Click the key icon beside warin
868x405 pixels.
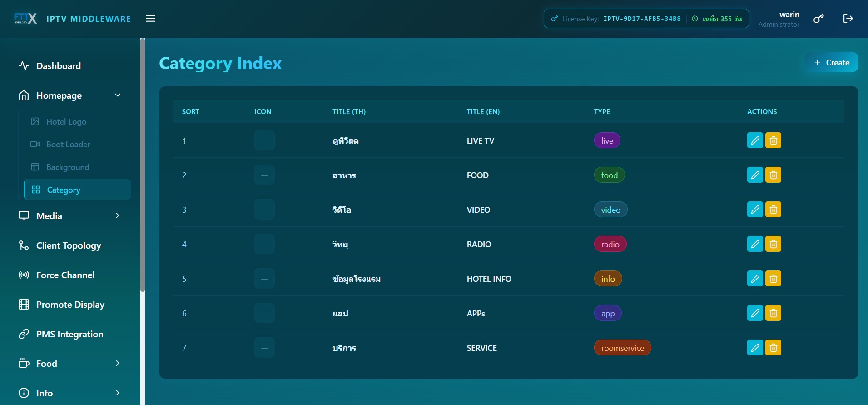[818, 19]
